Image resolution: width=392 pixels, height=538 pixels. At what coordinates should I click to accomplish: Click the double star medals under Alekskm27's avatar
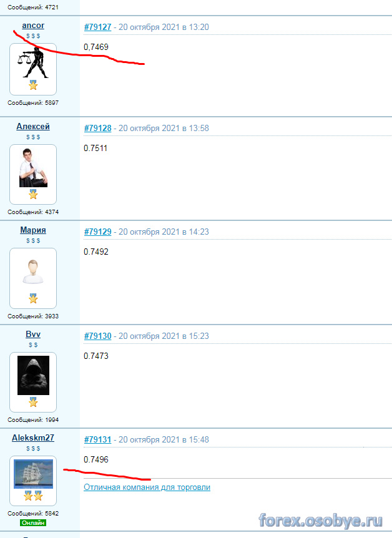point(33,496)
